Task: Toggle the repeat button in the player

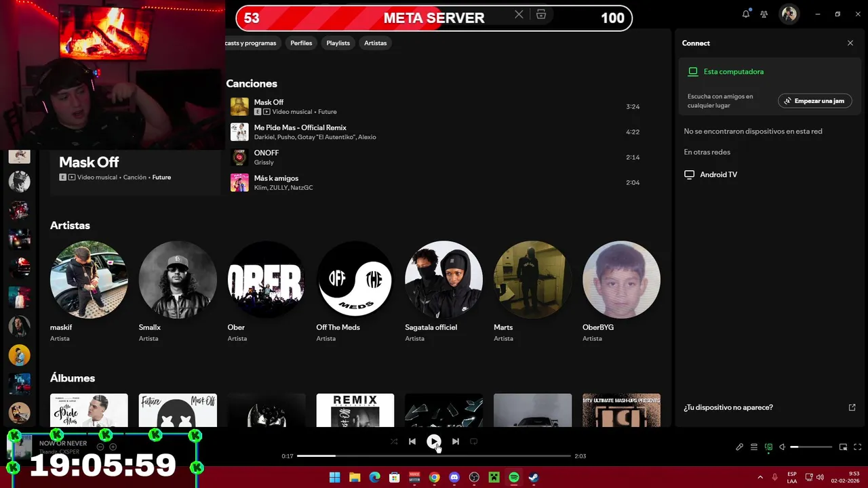Action: tap(474, 441)
